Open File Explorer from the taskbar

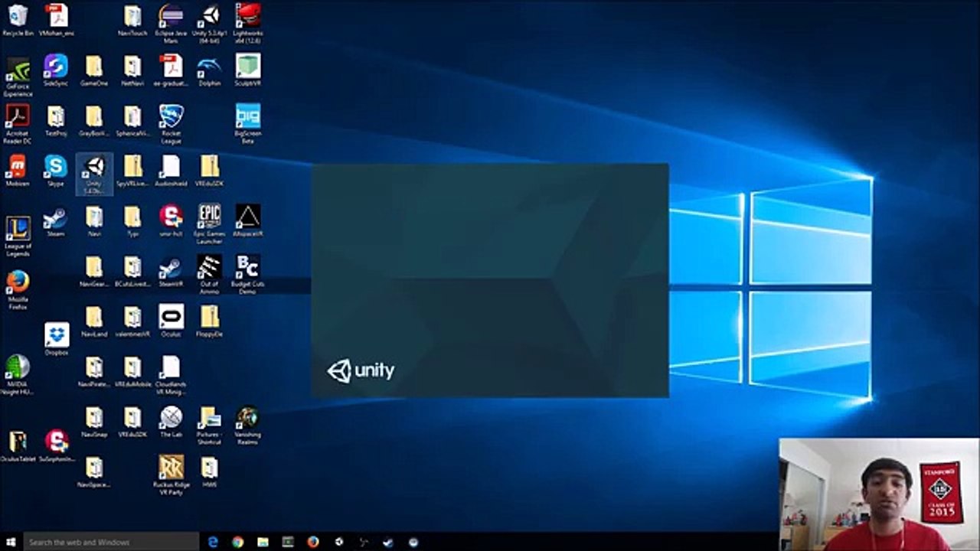[x=263, y=542]
